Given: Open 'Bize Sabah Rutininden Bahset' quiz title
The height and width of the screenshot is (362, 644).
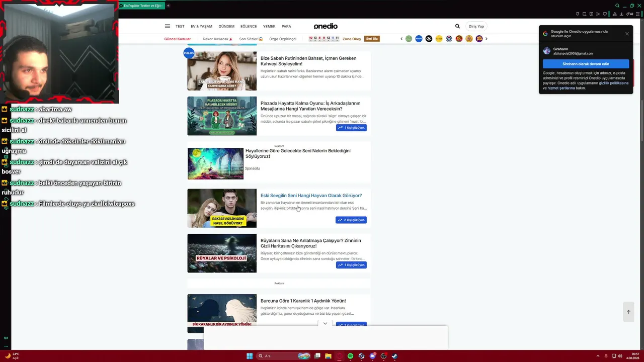Looking at the screenshot, I should [x=308, y=61].
